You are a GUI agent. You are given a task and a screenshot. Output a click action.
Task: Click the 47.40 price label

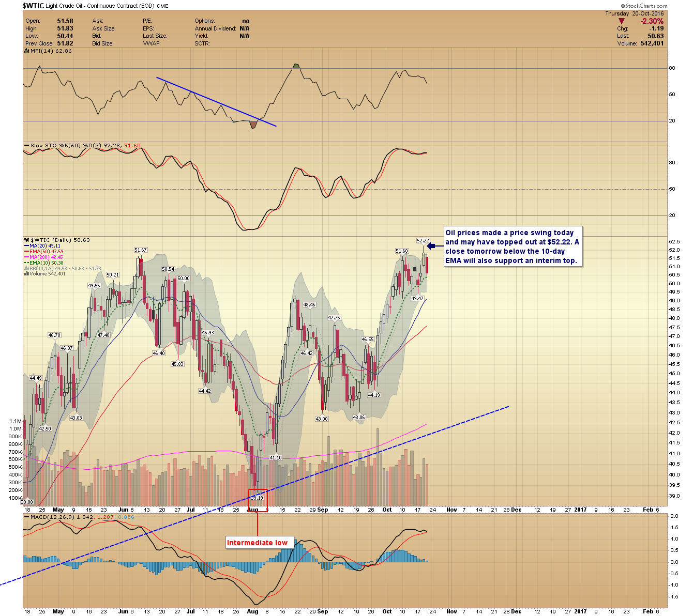103,335
